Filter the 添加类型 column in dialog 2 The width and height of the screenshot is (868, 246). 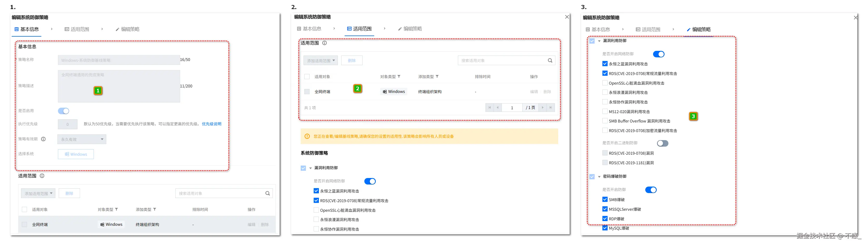coord(437,76)
